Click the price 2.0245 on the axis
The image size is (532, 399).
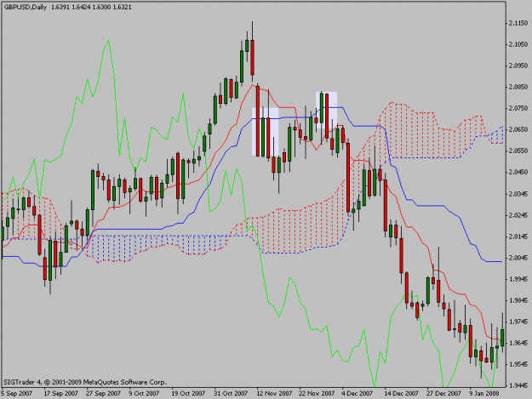pos(518,215)
